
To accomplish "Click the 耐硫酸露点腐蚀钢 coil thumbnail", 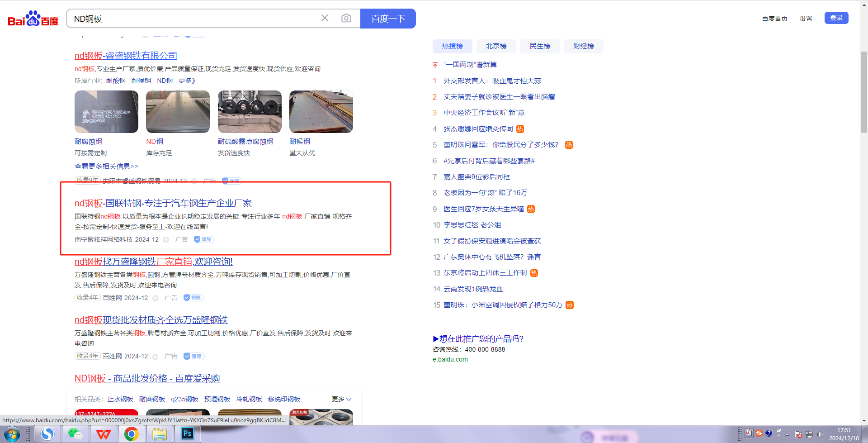I will (x=250, y=112).
